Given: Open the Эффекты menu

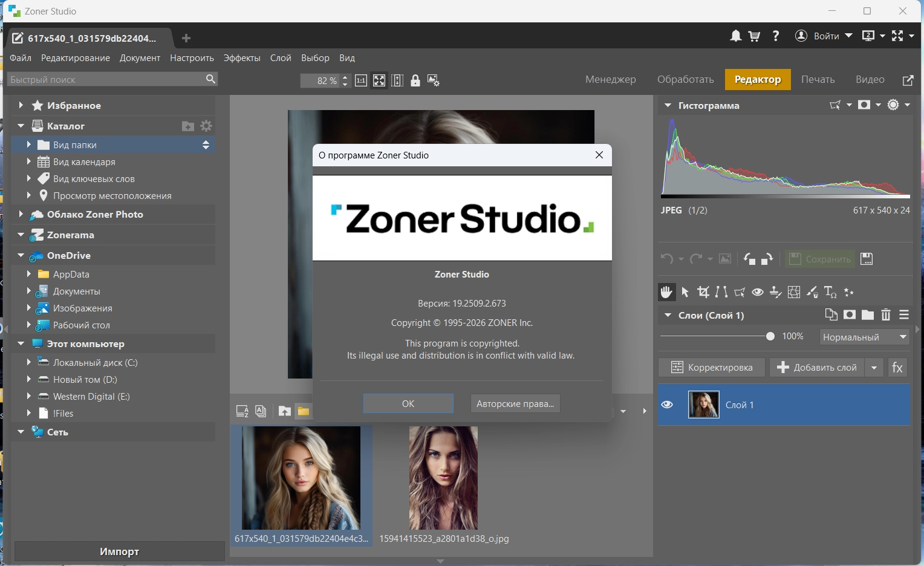Looking at the screenshot, I should pyautogui.click(x=242, y=58).
